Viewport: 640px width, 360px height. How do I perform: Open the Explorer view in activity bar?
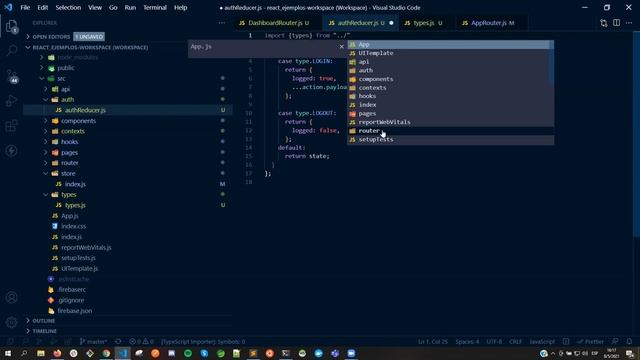12,27
